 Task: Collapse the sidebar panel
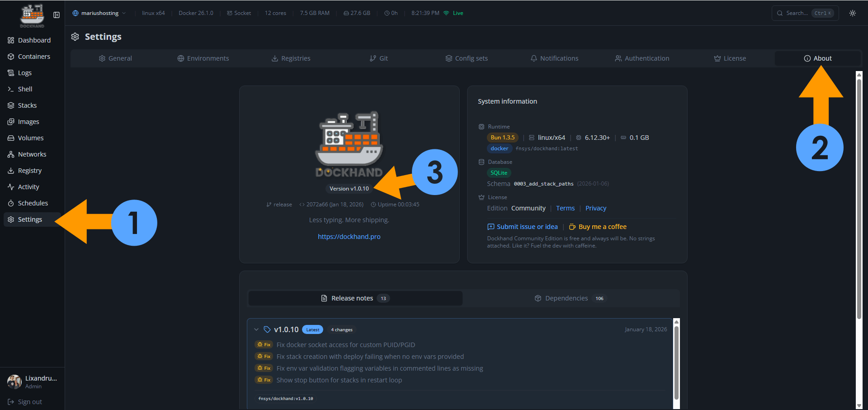[x=56, y=14]
